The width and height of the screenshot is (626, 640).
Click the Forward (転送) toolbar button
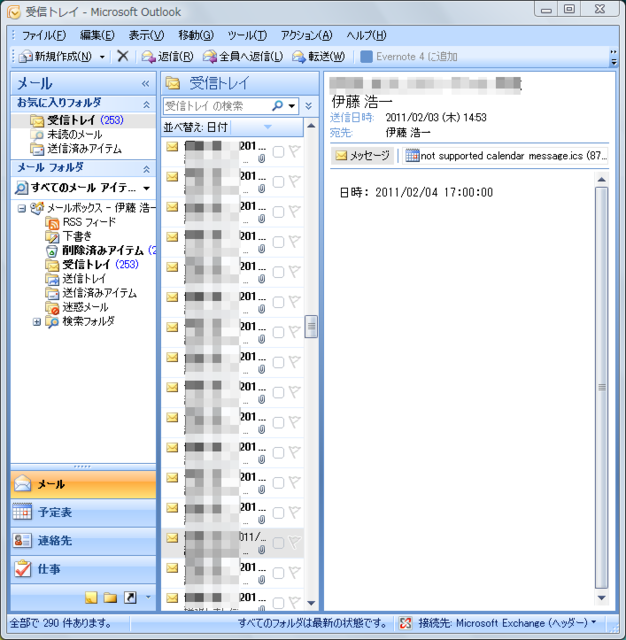coord(319,56)
